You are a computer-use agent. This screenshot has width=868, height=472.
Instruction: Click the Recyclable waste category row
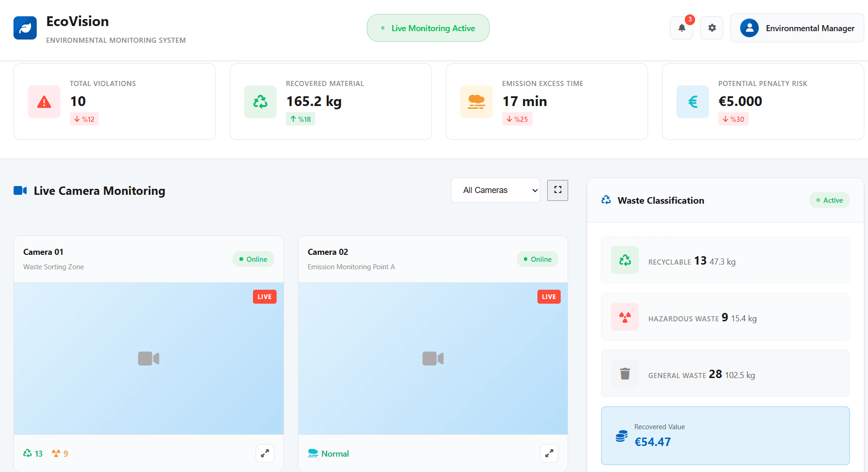pos(725,260)
